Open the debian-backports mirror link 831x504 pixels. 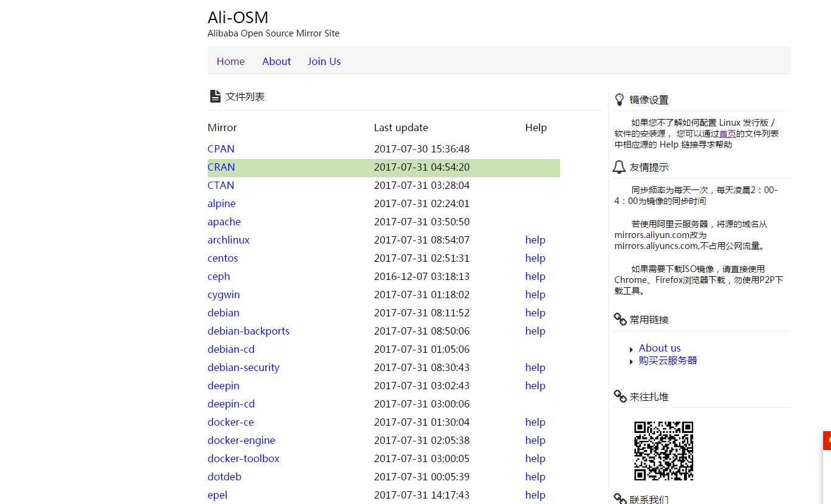(x=248, y=331)
